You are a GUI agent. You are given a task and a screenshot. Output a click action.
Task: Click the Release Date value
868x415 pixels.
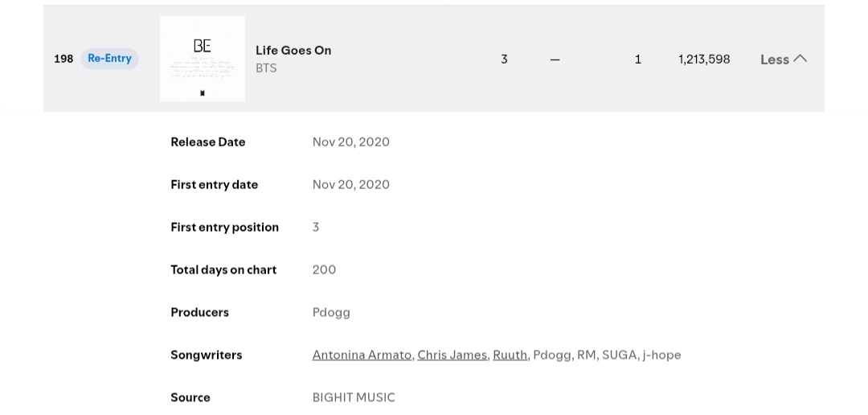pos(350,142)
